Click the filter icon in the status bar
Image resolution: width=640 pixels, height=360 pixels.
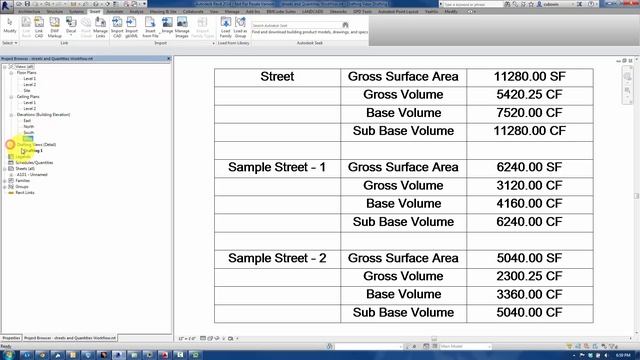tap(613, 346)
